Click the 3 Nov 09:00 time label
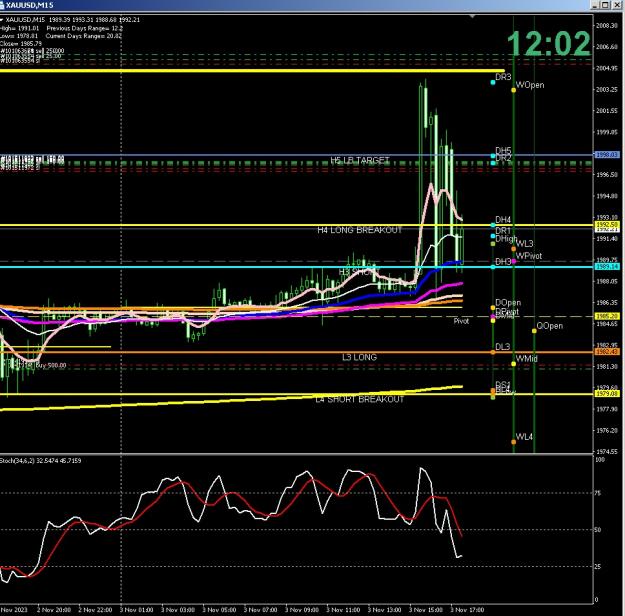625x616 pixels. [x=301, y=610]
